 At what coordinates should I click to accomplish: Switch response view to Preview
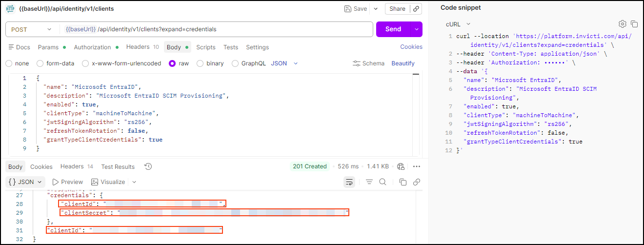(67, 182)
